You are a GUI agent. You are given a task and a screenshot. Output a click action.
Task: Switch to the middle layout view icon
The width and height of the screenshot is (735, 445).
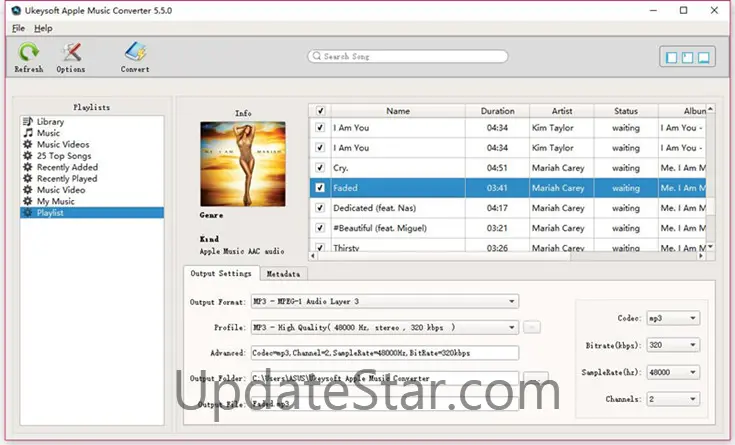687,57
